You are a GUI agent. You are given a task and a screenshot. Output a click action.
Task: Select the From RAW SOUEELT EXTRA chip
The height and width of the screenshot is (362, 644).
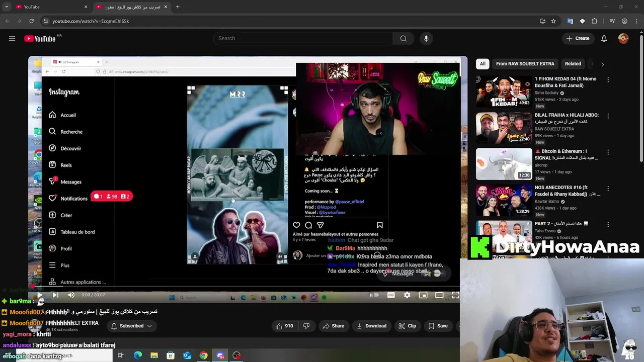coord(525,64)
